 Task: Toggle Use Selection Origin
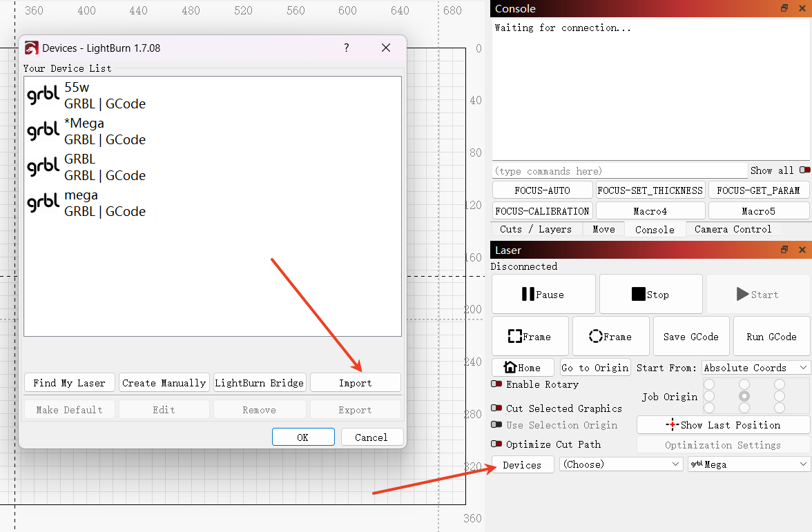pos(496,424)
